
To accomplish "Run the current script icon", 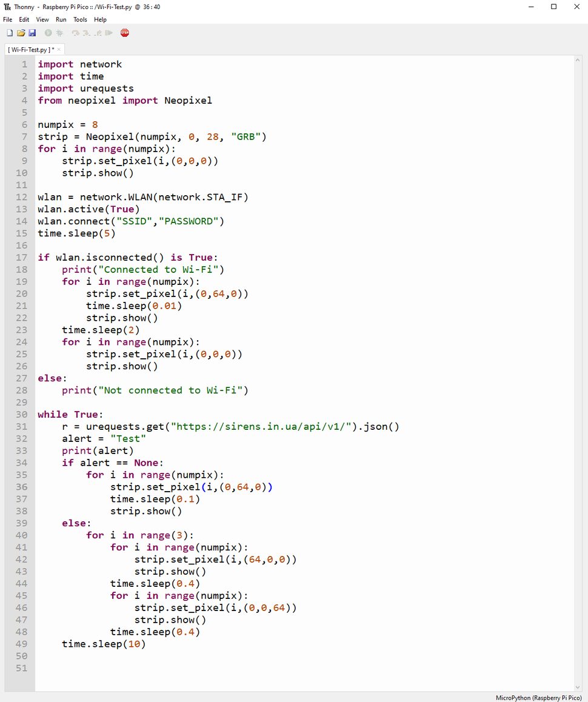I will [48, 33].
